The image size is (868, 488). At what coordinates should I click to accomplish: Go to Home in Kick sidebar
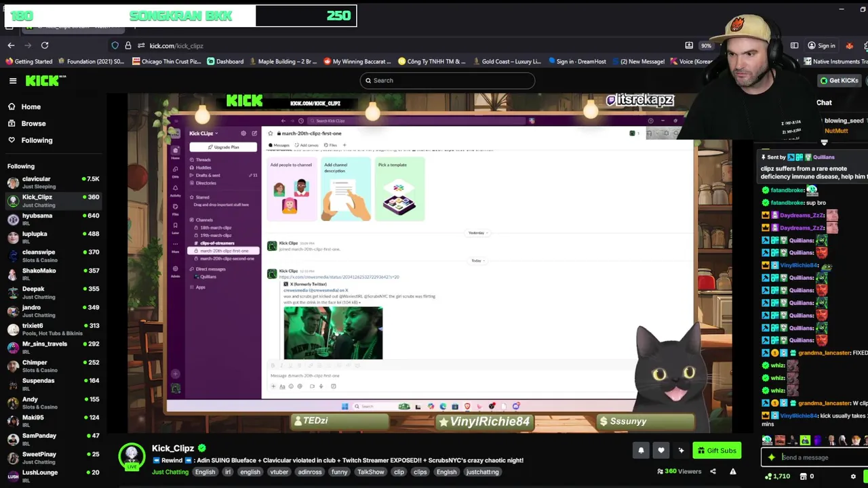(31, 106)
